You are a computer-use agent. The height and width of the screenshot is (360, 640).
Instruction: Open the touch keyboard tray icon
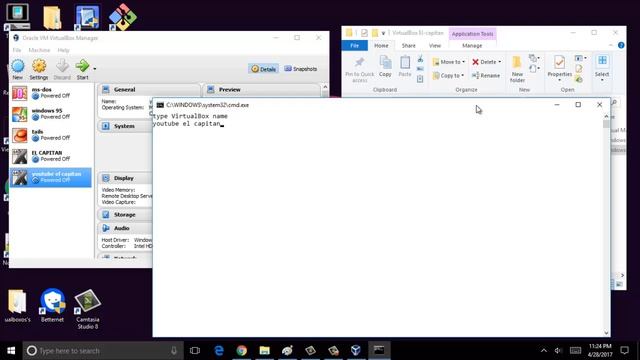click(576, 351)
